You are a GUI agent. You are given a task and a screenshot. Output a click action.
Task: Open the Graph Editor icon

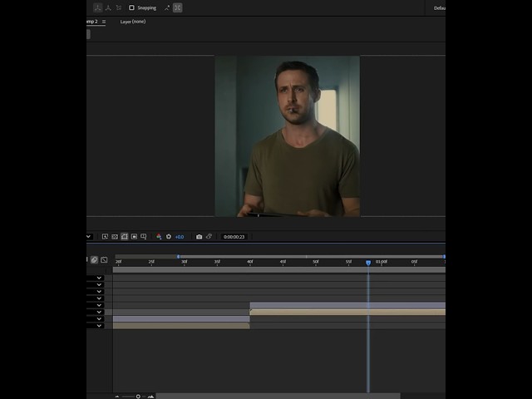pyautogui.click(x=104, y=259)
